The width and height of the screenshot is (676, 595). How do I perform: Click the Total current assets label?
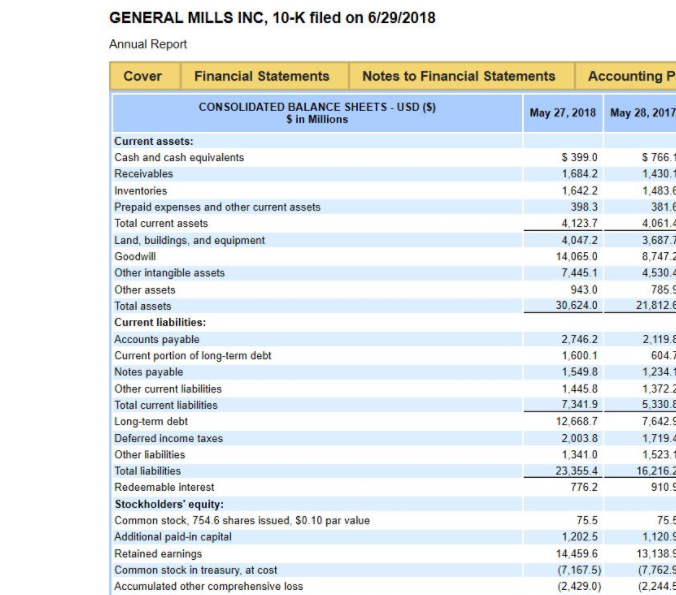(161, 223)
